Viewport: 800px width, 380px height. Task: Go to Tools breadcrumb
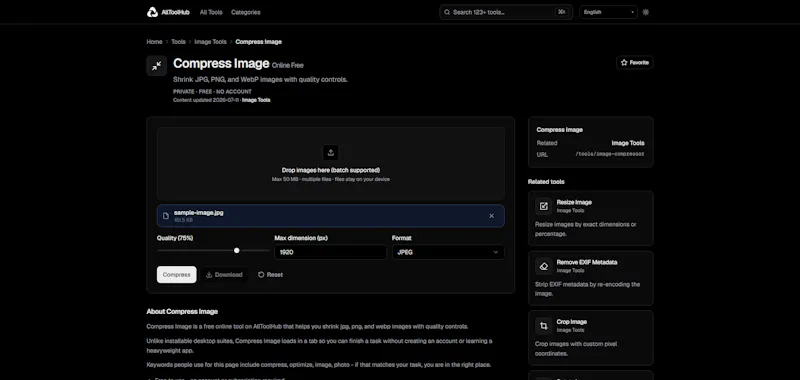tap(178, 42)
